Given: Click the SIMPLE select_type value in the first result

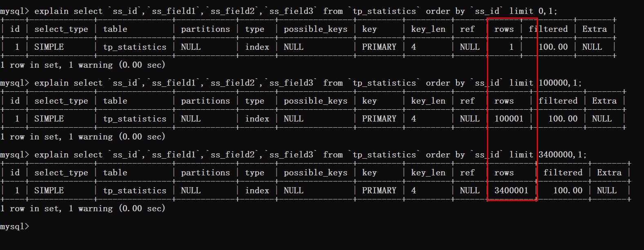Looking at the screenshot, I should click(49, 47).
